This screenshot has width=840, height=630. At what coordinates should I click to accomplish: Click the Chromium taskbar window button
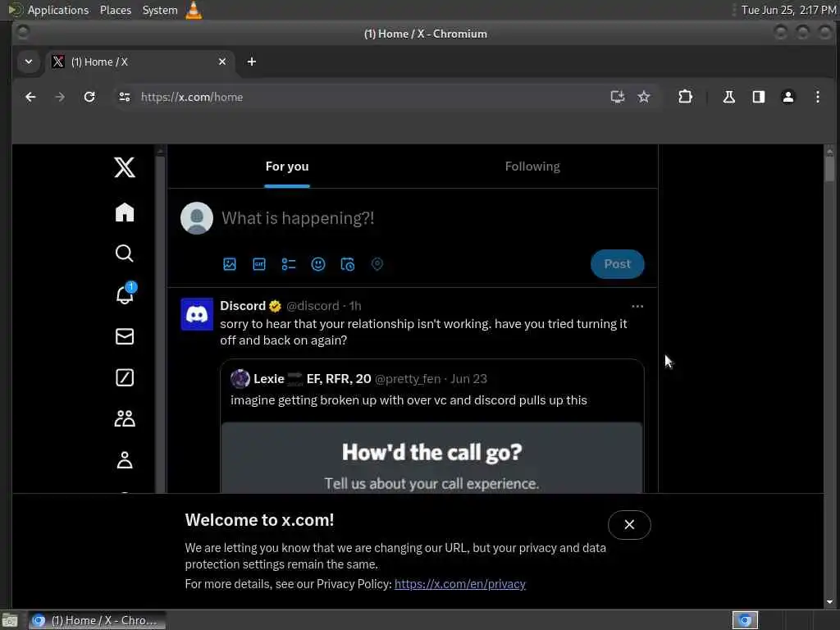click(x=97, y=620)
